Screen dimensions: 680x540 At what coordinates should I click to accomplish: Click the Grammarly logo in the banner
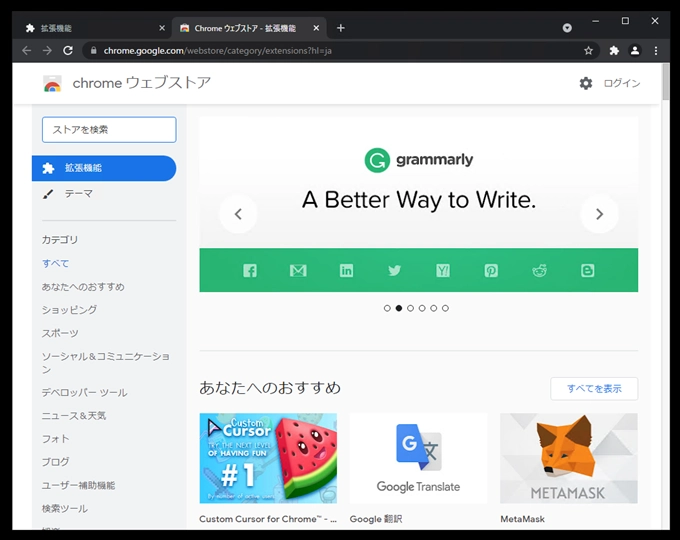419,160
